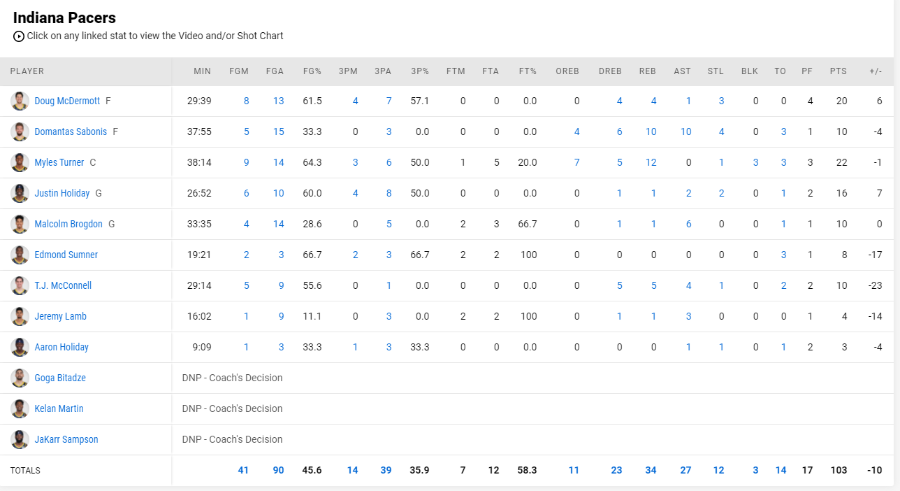Open Aaron Holiday's player link
This screenshot has width=900, height=491.
pyautogui.click(x=61, y=347)
